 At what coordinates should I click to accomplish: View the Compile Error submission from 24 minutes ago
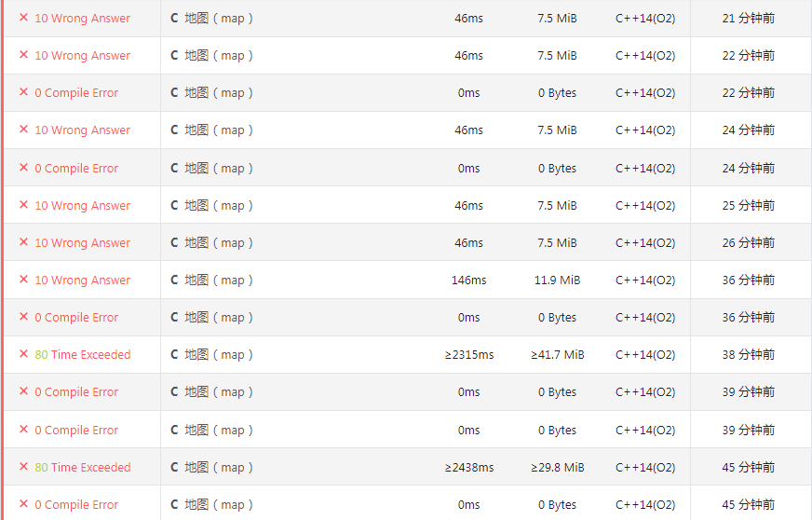(x=76, y=168)
